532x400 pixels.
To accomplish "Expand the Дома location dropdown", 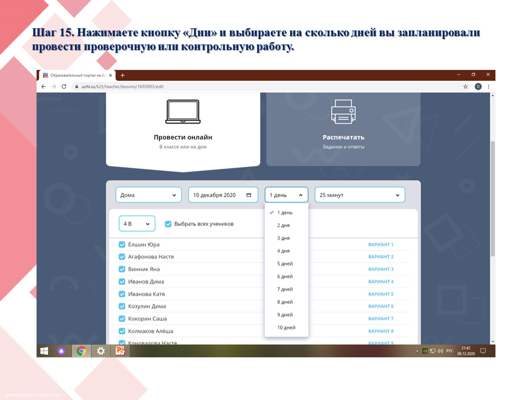I will (x=148, y=195).
